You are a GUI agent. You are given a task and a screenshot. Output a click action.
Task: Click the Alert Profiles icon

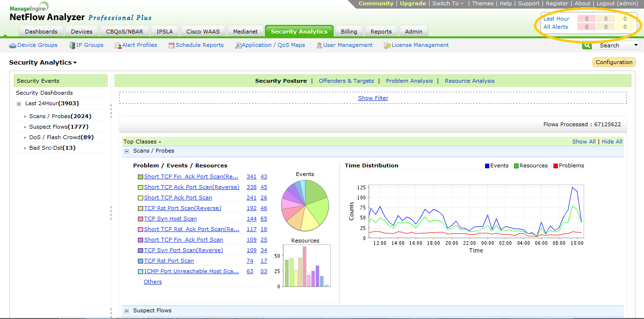[118, 45]
